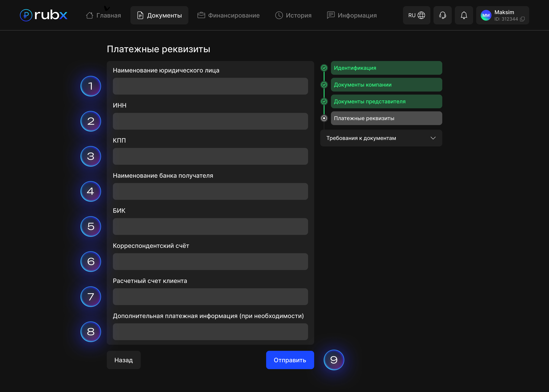Click the MM profile avatar

click(486, 15)
